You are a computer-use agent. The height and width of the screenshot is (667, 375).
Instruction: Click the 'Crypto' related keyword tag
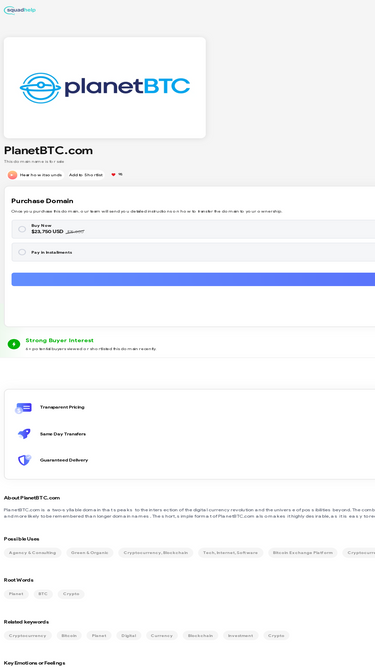[x=276, y=636]
